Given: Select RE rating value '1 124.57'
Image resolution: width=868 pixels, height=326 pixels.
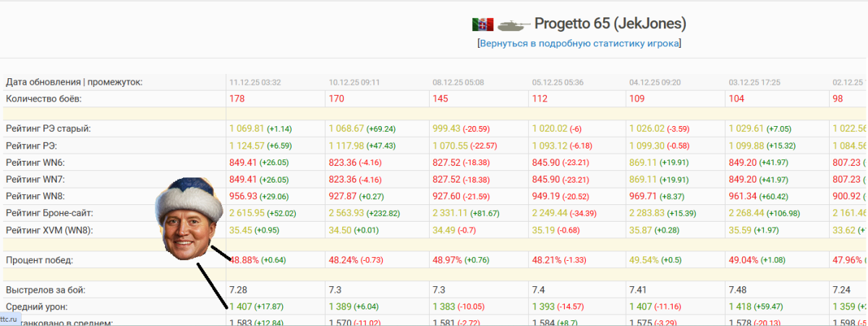Looking at the screenshot, I should click(x=247, y=146).
